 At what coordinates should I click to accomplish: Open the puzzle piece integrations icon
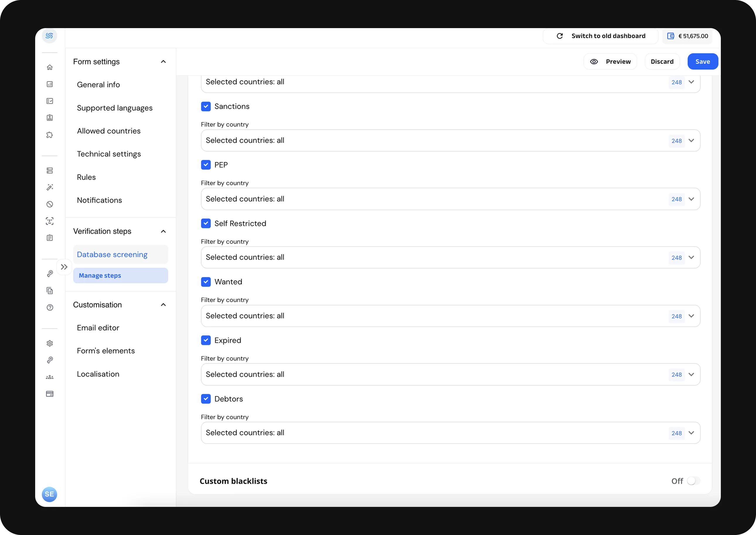coord(50,135)
